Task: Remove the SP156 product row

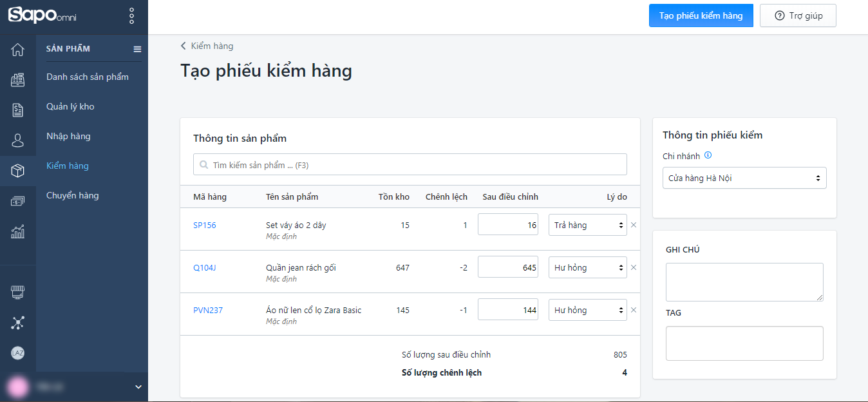Action: (633, 225)
